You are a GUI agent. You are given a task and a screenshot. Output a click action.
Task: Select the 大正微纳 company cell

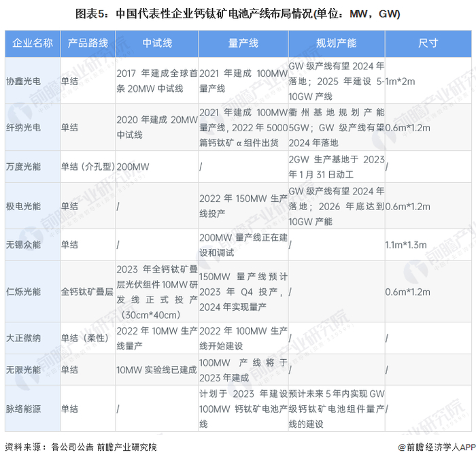tap(33, 338)
